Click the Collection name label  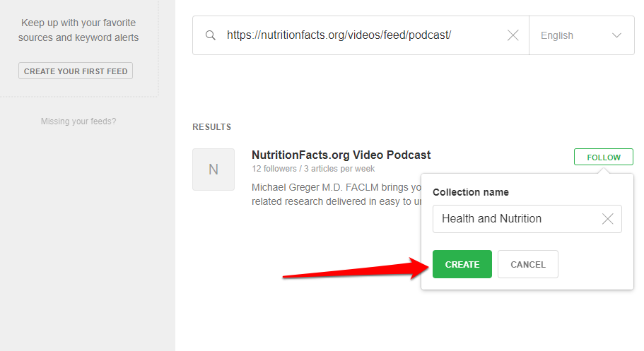(x=470, y=192)
